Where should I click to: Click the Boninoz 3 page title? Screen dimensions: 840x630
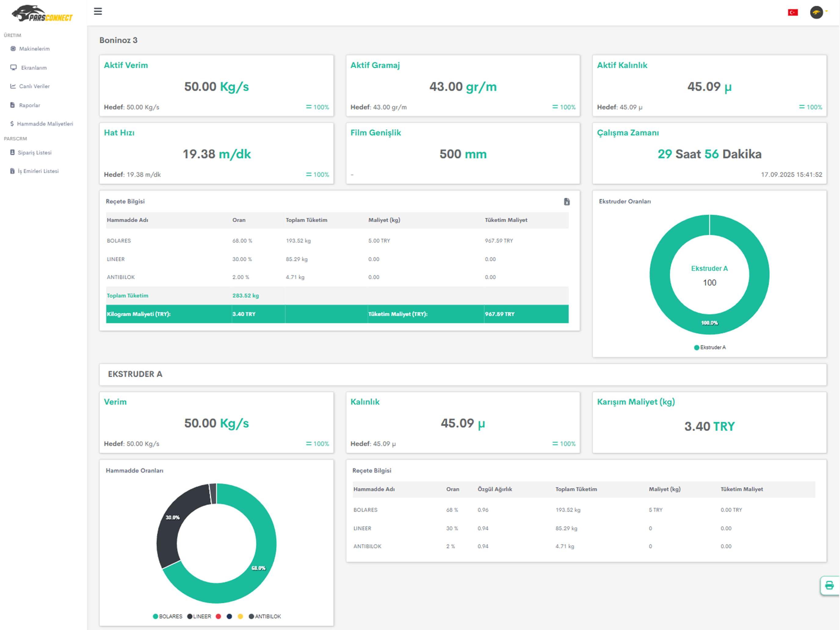click(x=118, y=40)
